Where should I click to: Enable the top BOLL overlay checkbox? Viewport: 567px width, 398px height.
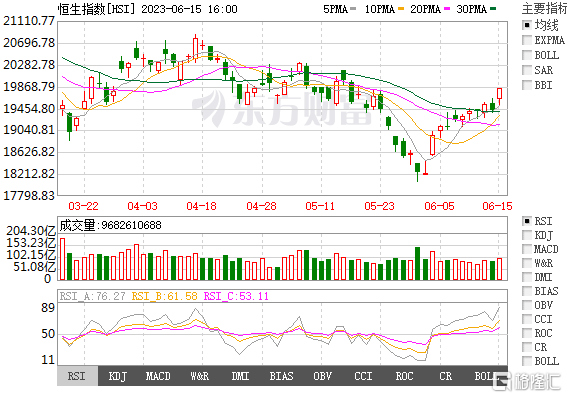[527, 55]
